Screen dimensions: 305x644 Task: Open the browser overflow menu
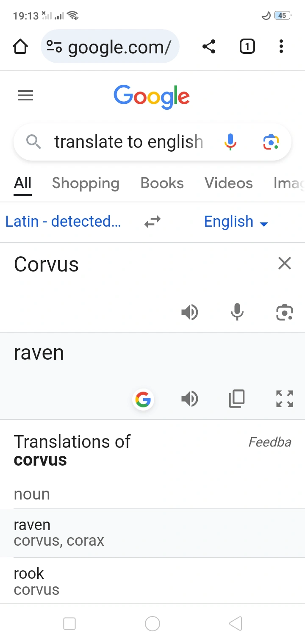tap(281, 47)
